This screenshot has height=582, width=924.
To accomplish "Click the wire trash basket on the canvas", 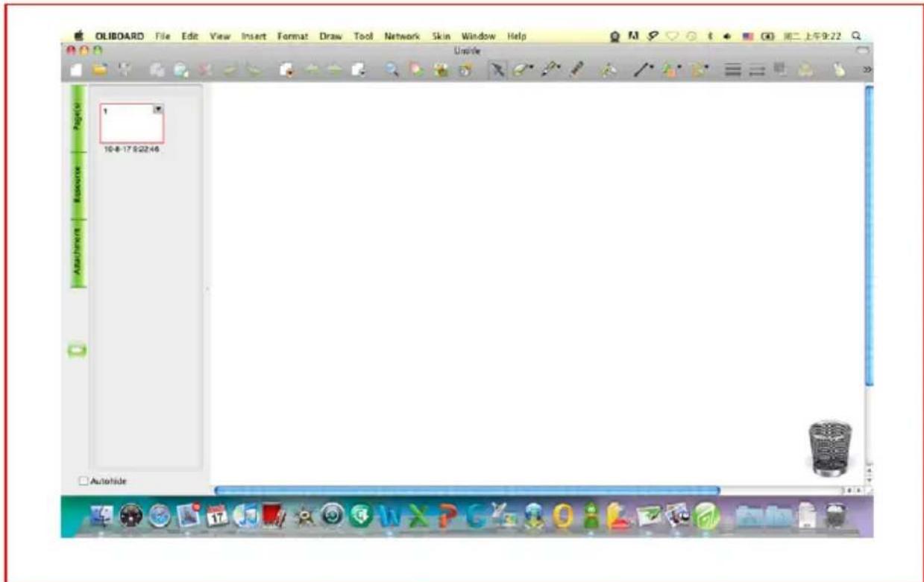I will coord(829,448).
